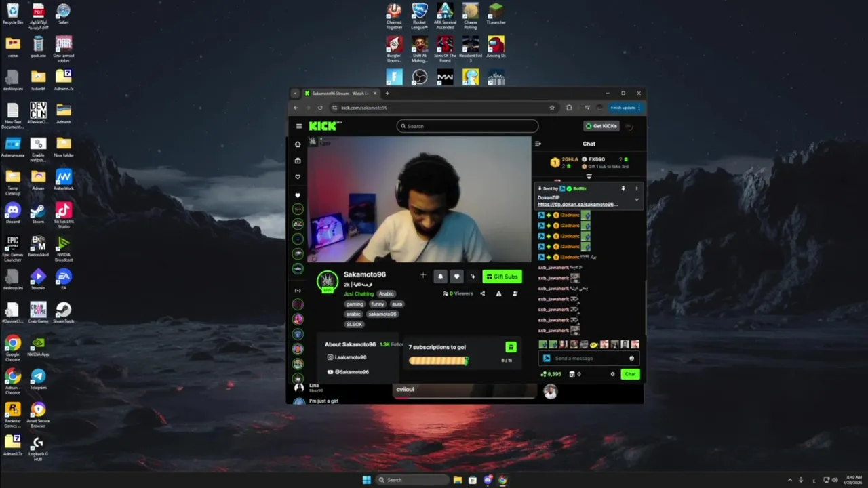Open the Browse icon in Kick sidebar

pyautogui.click(x=298, y=161)
